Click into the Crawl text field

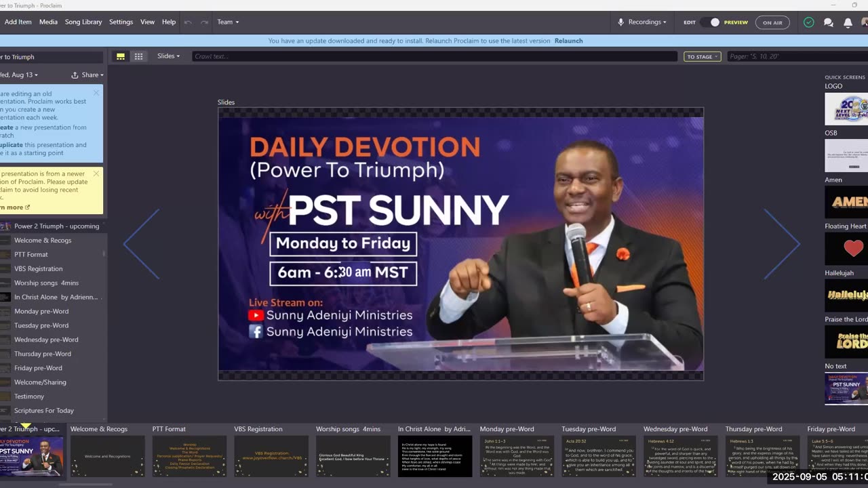click(x=435, y=56)
